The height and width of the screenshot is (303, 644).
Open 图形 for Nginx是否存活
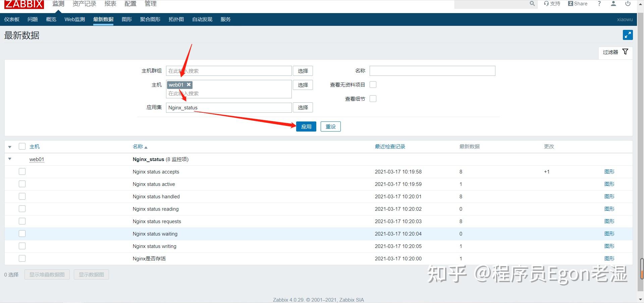coord(609,258)
